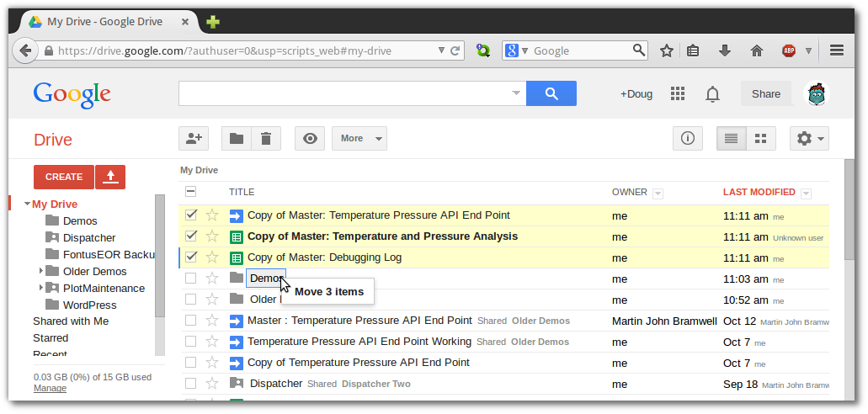
Task: Open Shared with Me in sidebar
Action: click(x=71, y=321)
